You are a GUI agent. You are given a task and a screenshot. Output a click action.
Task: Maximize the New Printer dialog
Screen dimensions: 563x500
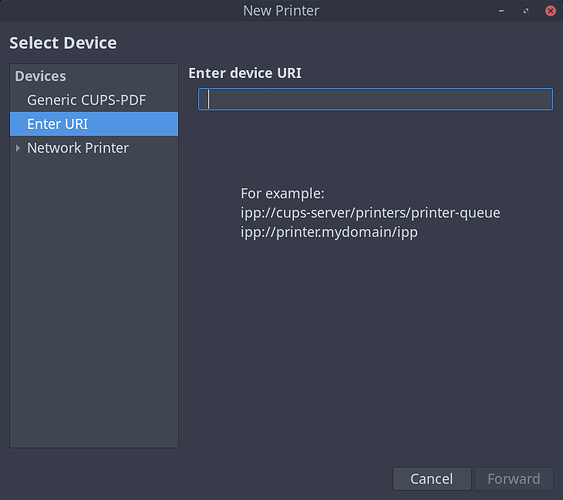coord(526,11)
